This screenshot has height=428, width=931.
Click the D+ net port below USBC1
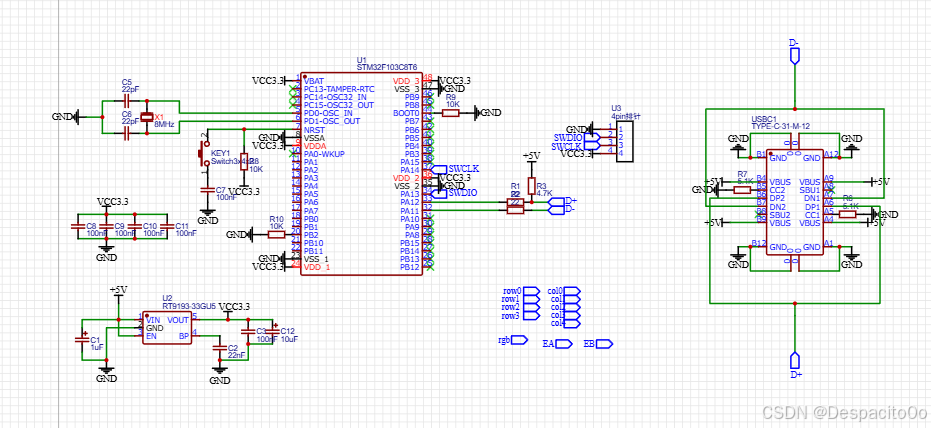coord(794,360)
